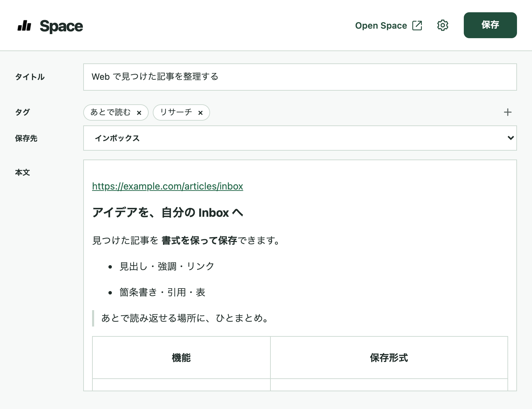Click the 保存 button
The height and width of the screenshot is (409, 532).
[490, 25]
